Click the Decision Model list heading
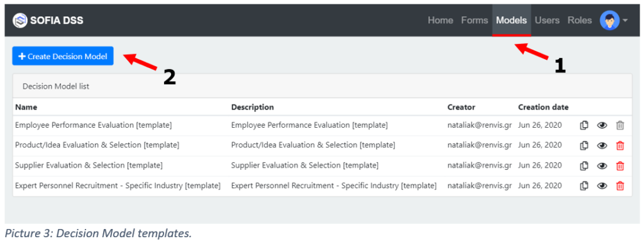 pyautogui.click(x=56, y=86)
